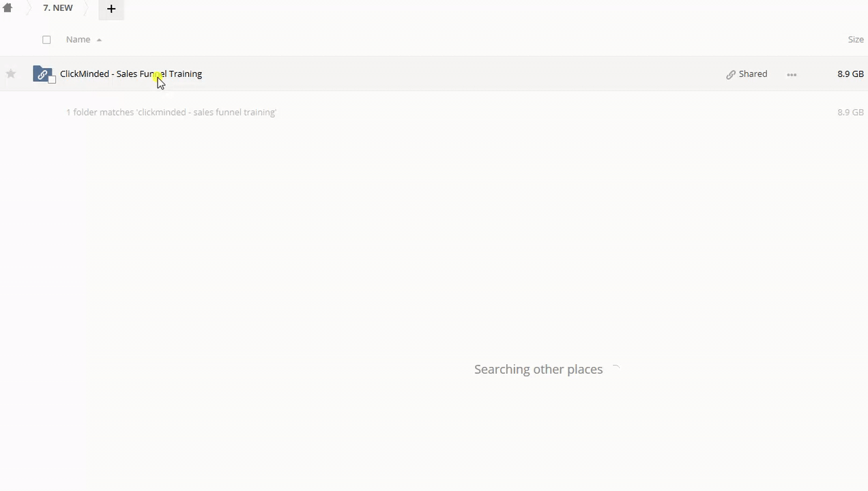Click the Shared label on the folder row

coord(753,74)
